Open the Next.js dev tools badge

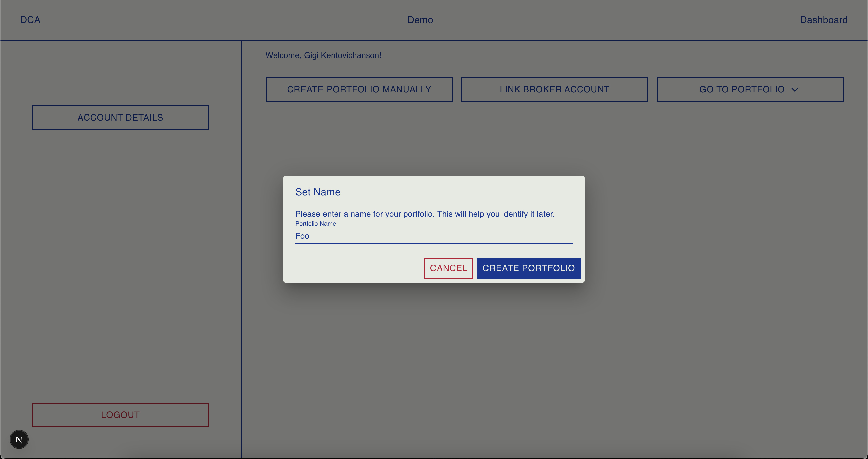pyautogui.click(x=19, y=439)
